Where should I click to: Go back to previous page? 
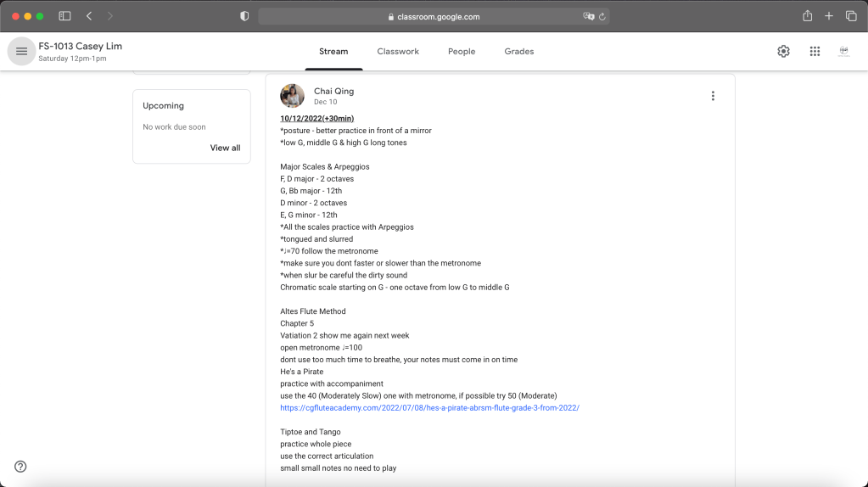[x=89, y=16]
